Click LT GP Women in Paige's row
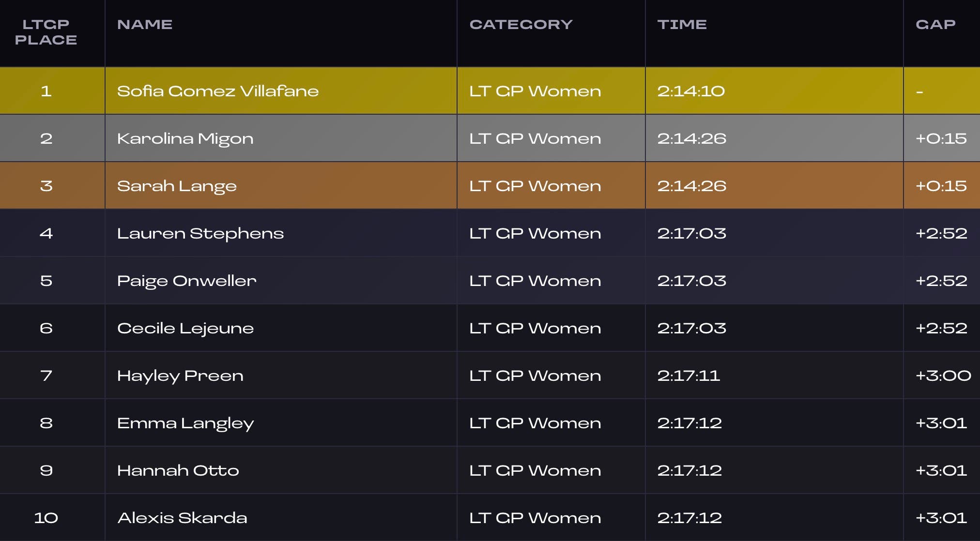 click(535, 281)
